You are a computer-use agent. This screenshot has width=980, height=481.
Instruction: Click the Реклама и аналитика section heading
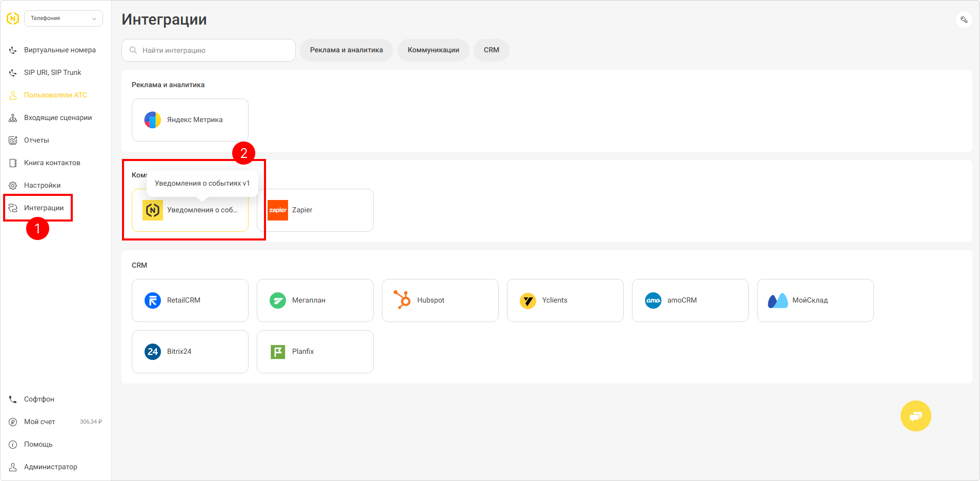[x=168, y=85]
